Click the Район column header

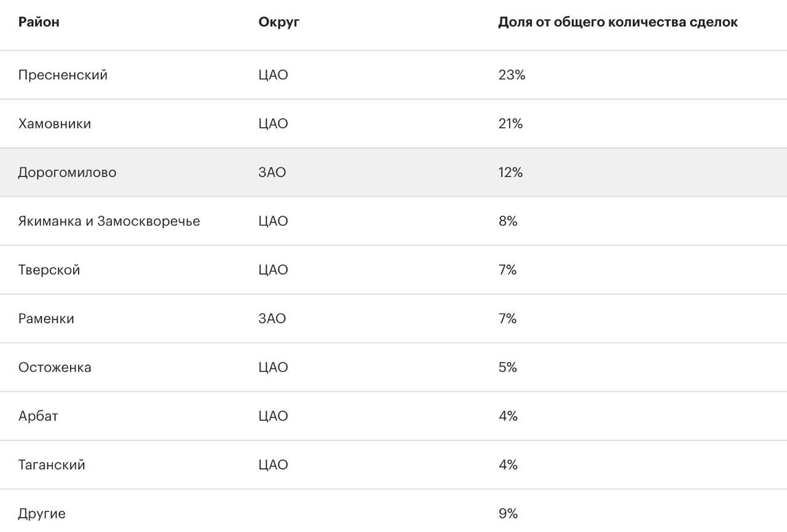(x=39, y=22)
